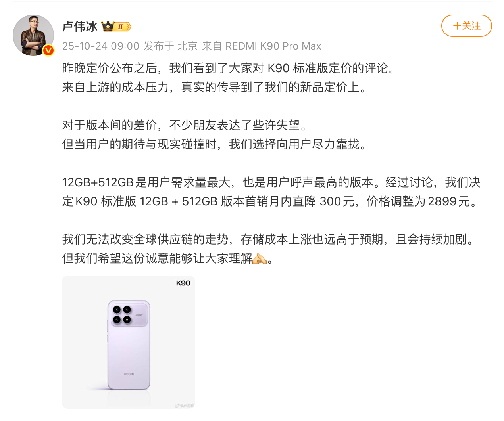Click the line mentioning 版本间的差价
The width and height of the screenshot is (504, 421).
pos(185,125)
